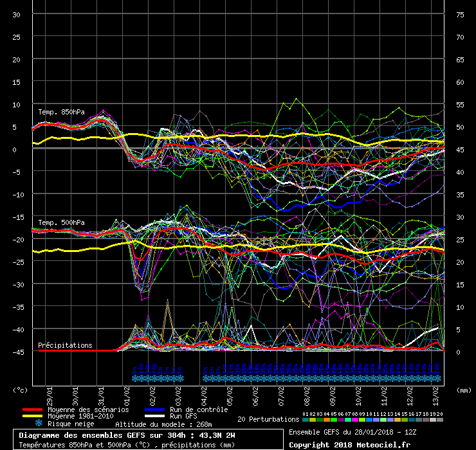Select the blue Run de contrôle legend line
This screenshot has height=450, width=476.
point(155,410)
